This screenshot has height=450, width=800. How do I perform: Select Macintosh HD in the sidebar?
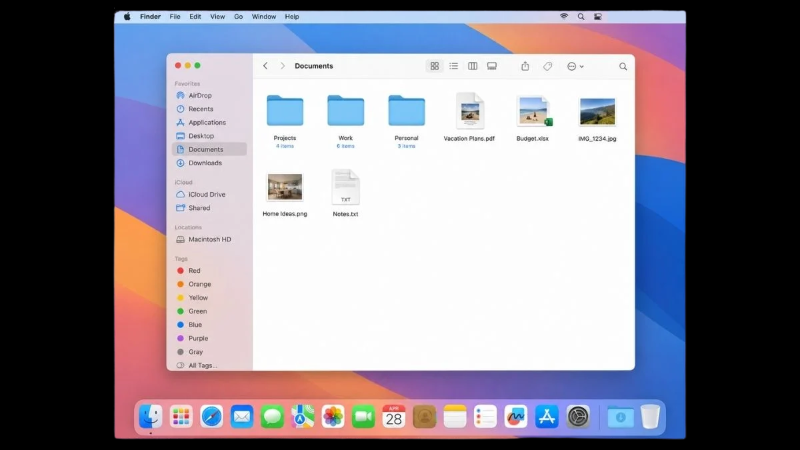[210, 239]
